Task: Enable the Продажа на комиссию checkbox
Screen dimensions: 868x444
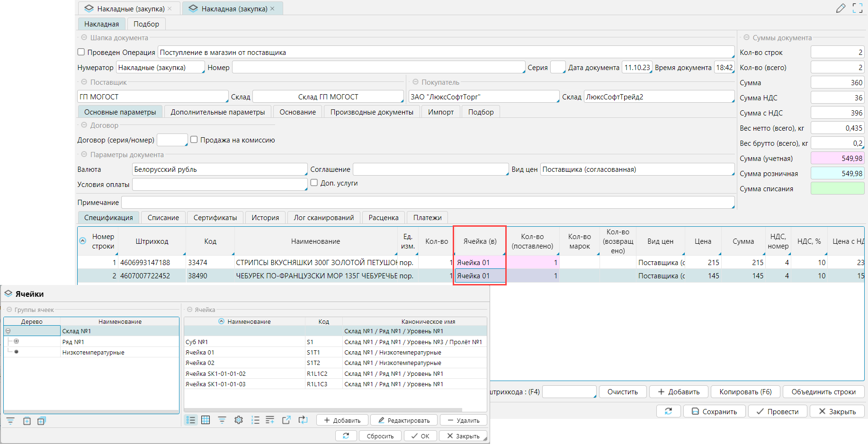Action: point(194,140)
